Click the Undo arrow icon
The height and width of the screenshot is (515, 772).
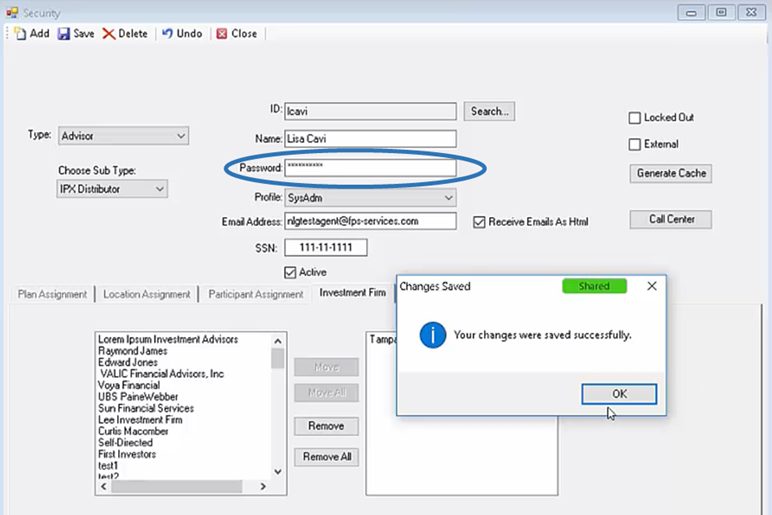[x=168, y=34]
